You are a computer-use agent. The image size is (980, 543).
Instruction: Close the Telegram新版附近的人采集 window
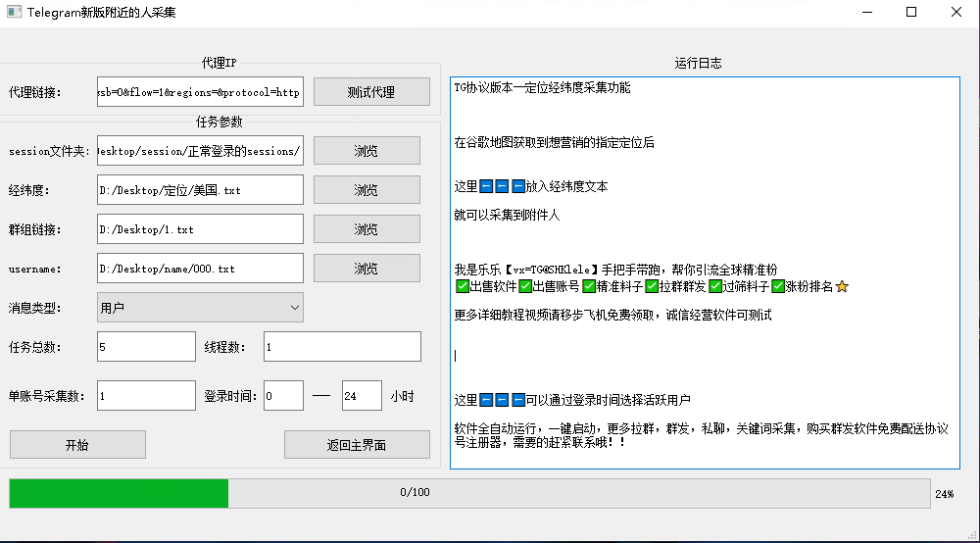(x=956, y=13)
